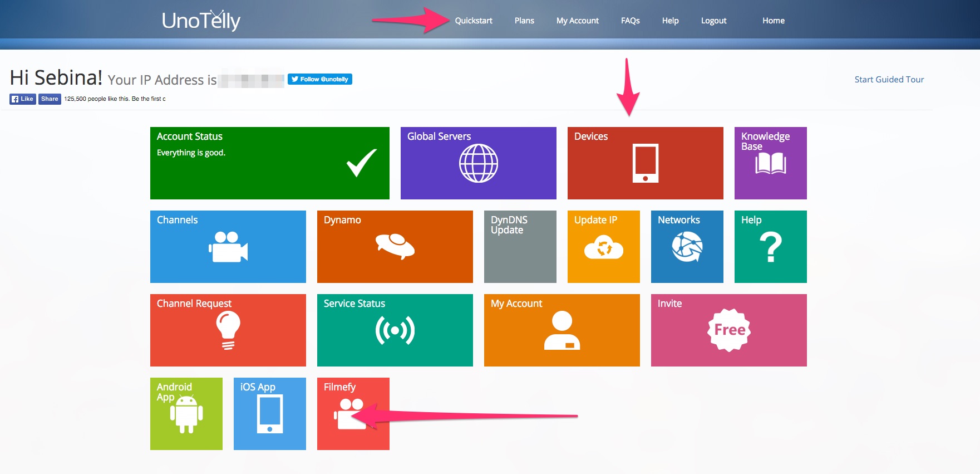Select the Android App tile
This screenshot has width=980, height=474.
pyautogui.click(x=186, y=414)
